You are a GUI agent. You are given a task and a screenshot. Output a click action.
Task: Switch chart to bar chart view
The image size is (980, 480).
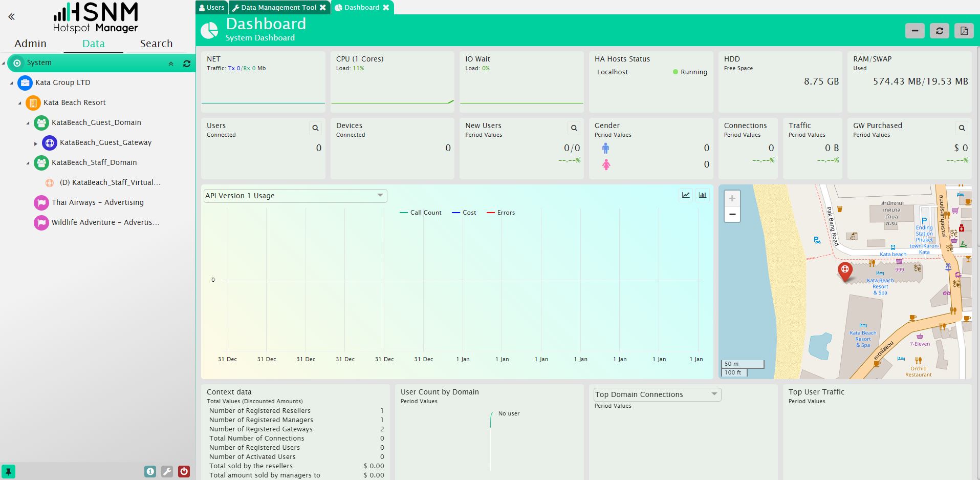703,195
